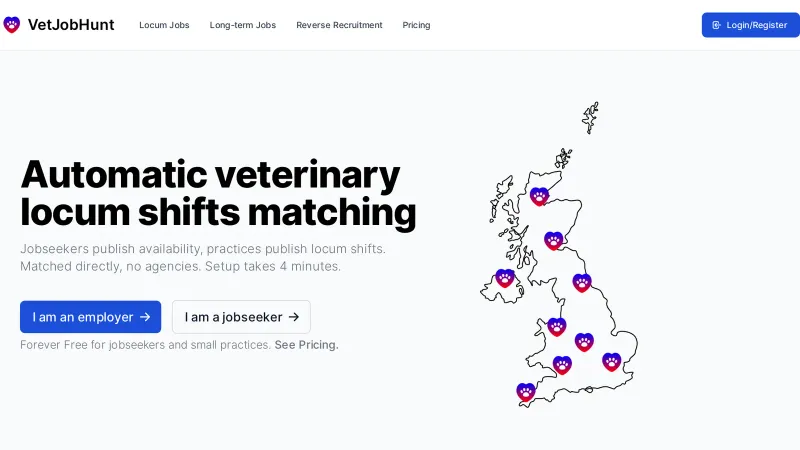
Task: Select the paw pin near London
Action: pos(611,361)
